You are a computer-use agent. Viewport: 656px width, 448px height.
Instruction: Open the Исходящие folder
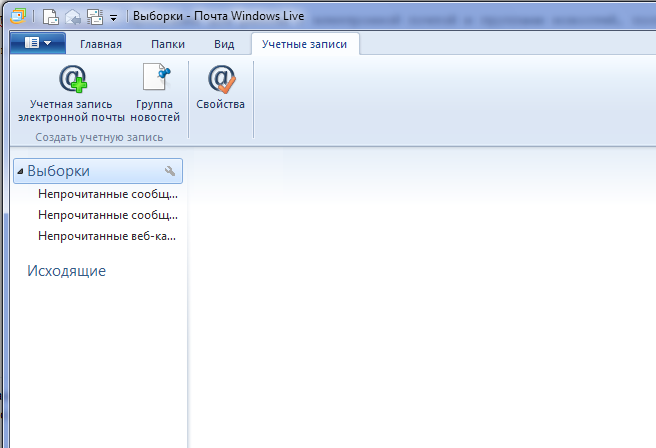point(66,271)
